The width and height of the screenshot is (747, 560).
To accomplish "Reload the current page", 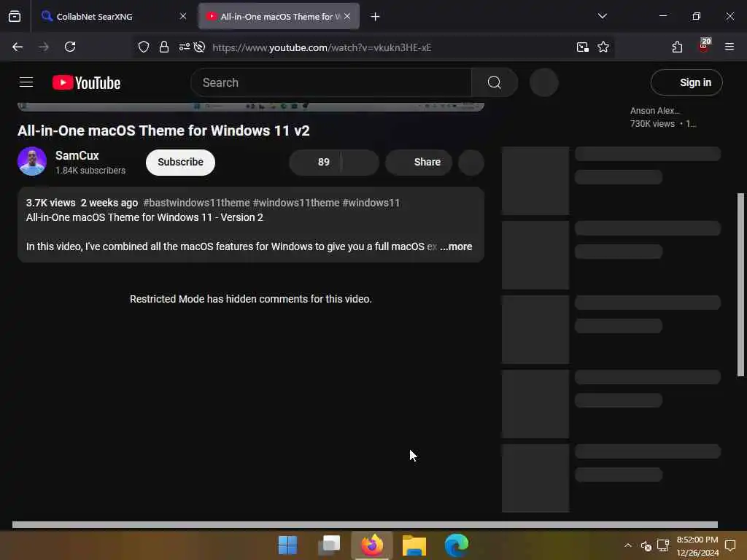I will point(70,47).
